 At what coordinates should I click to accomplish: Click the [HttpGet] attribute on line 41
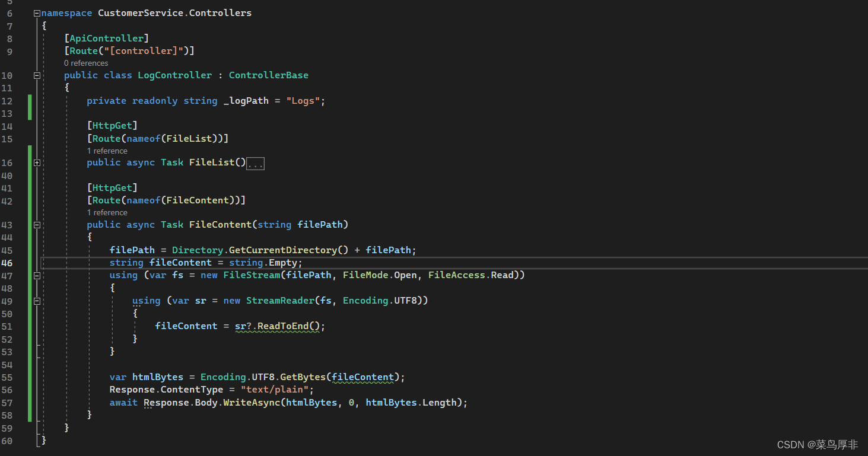tap(112, 188)
